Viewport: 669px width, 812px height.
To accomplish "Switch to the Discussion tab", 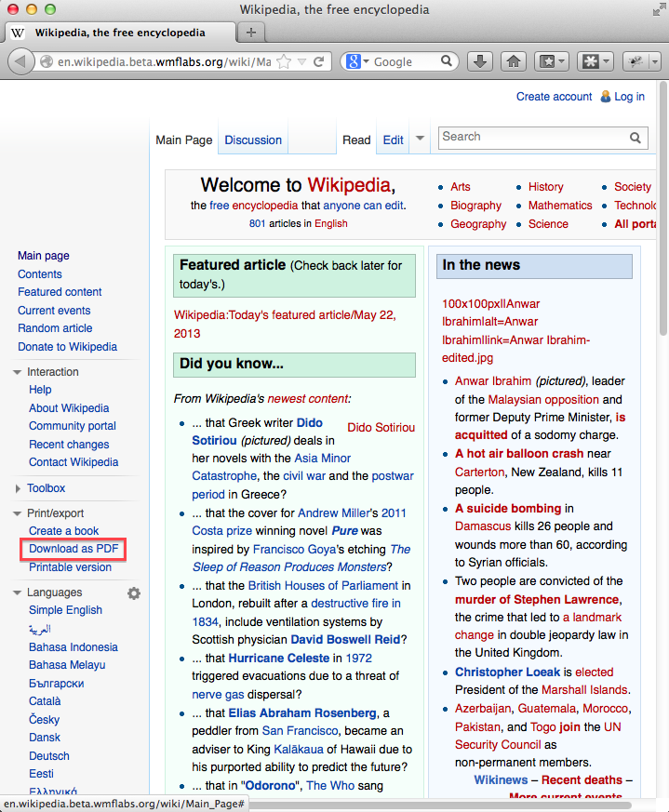I will point(253,140).
